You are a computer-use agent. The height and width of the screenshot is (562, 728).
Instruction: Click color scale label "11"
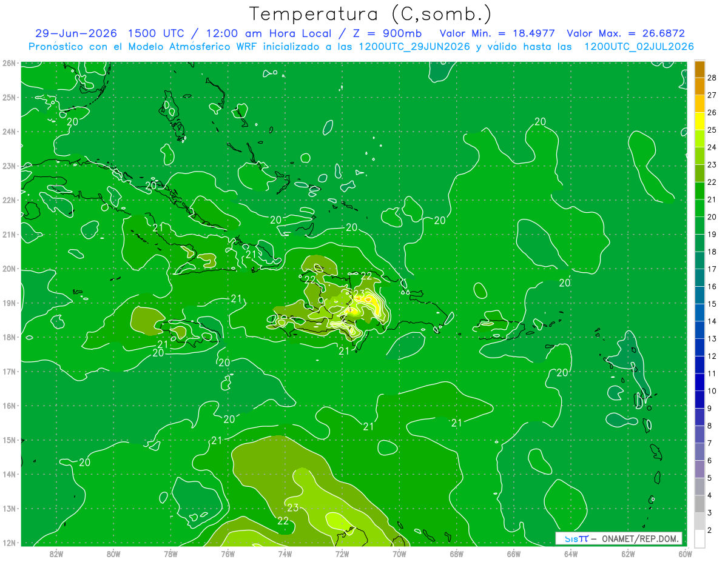coord(712,373)
